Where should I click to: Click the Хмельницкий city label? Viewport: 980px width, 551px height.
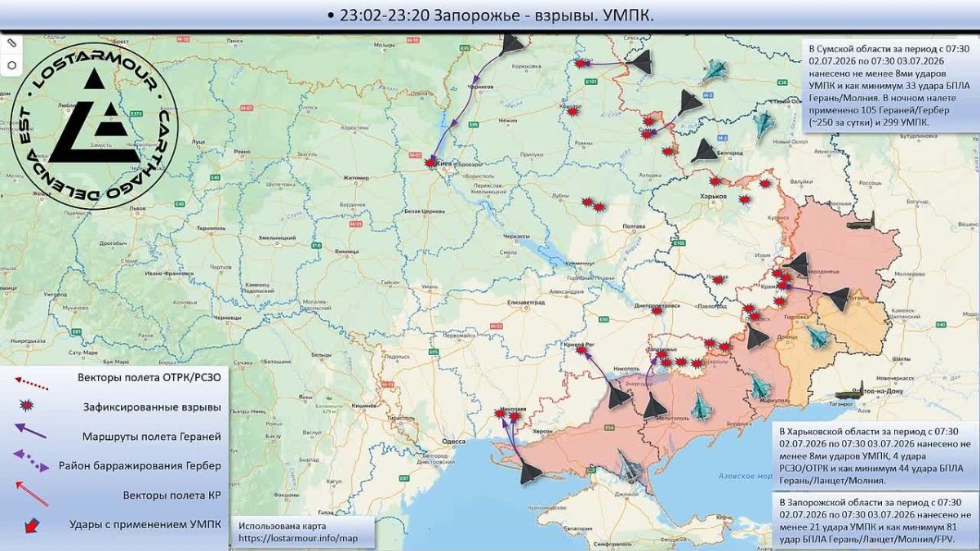click(277, 237)
